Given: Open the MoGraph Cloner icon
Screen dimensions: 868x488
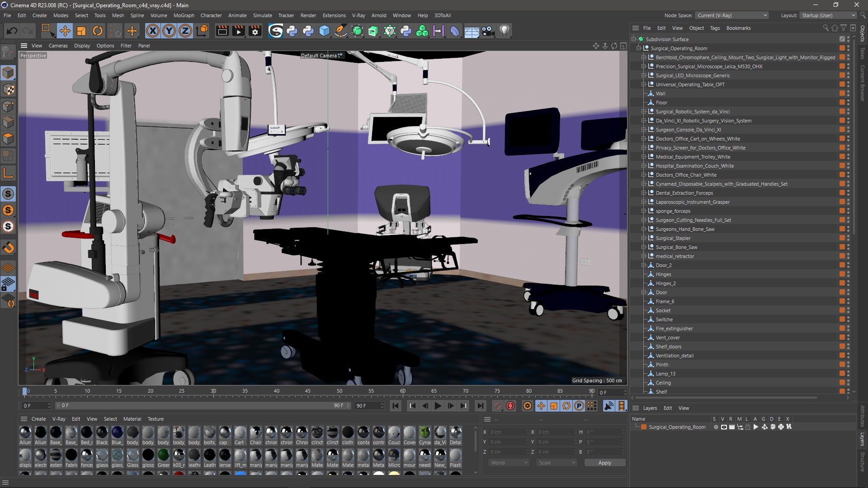Looking at the screenshot, I should click(422, 31).
